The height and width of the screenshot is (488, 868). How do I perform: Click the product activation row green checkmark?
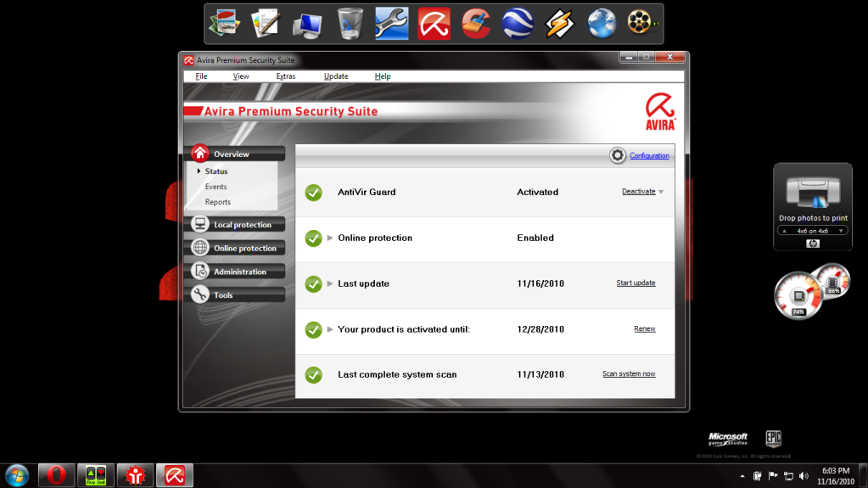[313, 329]
